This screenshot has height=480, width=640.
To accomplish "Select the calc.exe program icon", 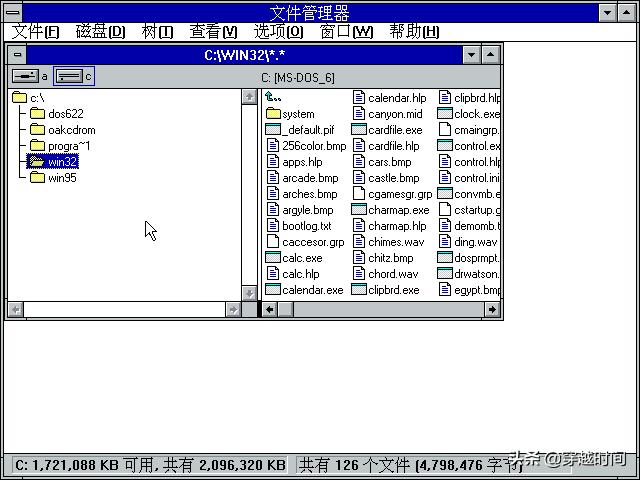I will coord(273,258).
